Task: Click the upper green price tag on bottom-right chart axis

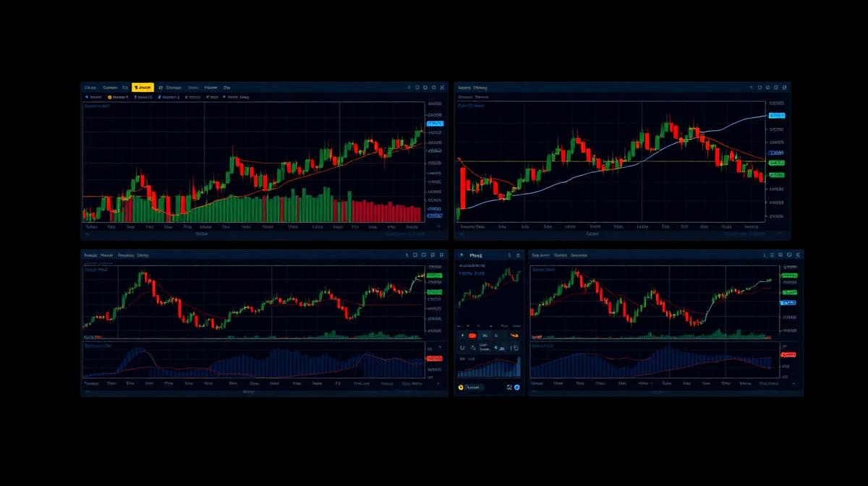Action: pos(788,276)
